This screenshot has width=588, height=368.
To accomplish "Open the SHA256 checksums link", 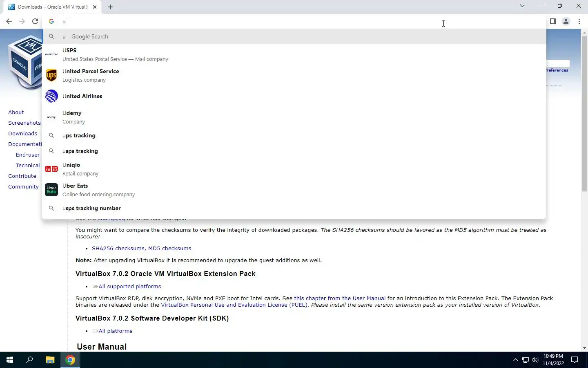I will click(x=118, y=248).
